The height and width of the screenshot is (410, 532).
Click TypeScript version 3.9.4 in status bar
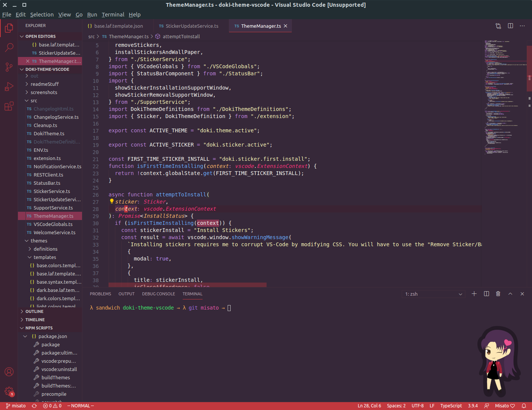pos(473,406)
